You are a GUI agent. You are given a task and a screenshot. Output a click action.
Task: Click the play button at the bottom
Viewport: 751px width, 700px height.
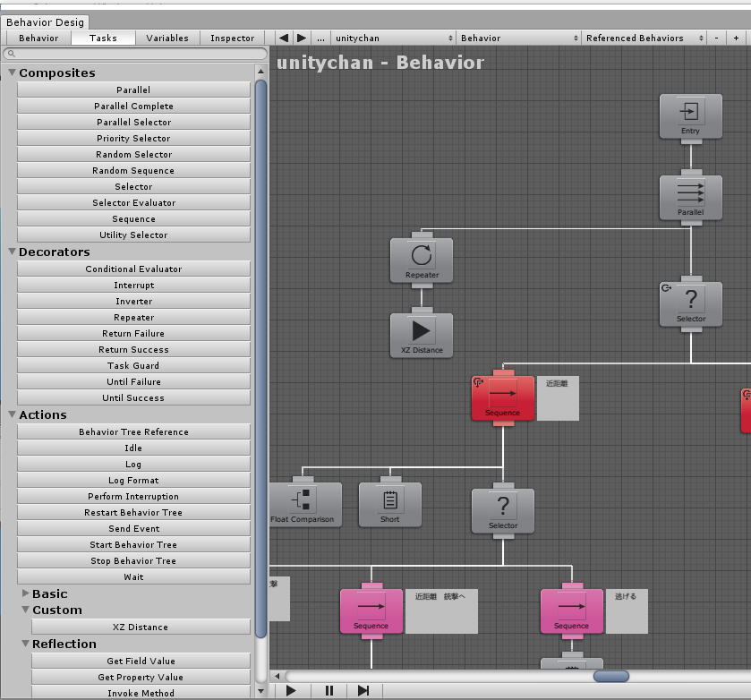[x=291, y=690]
